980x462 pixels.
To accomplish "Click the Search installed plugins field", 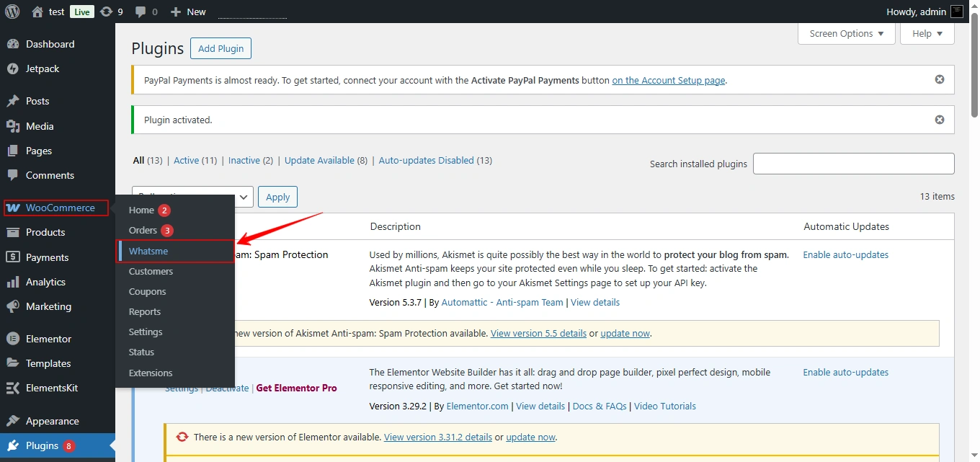I will 853,164.
